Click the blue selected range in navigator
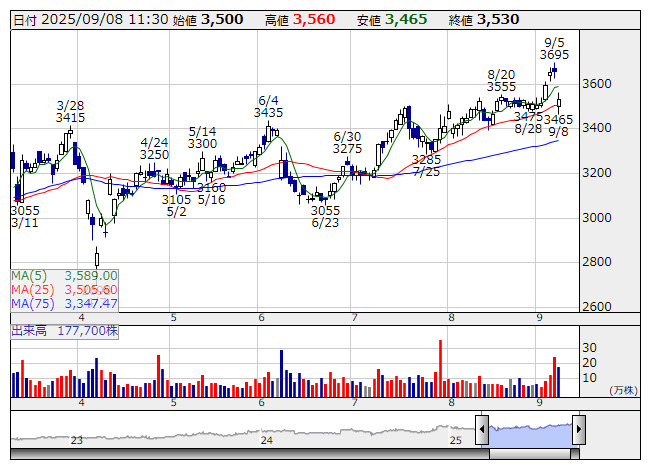This screenshot has height=470, width=653. click(x=531, y=435)
